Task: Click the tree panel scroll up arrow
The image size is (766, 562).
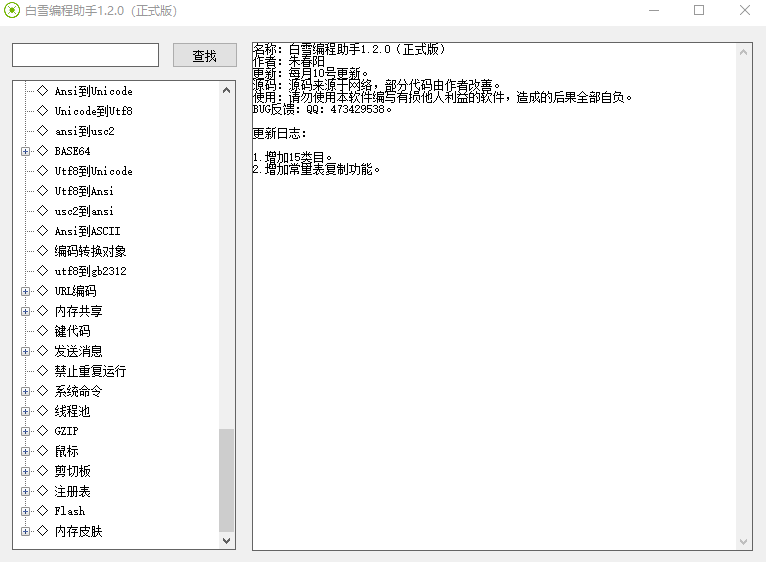Action: 227,89
